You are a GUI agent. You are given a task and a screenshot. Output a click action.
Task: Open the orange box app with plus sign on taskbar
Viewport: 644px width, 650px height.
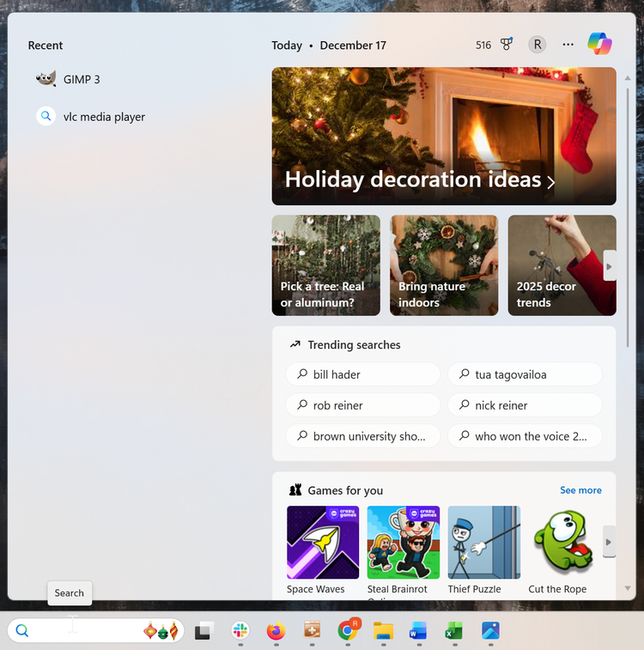(x=312, y=630)
